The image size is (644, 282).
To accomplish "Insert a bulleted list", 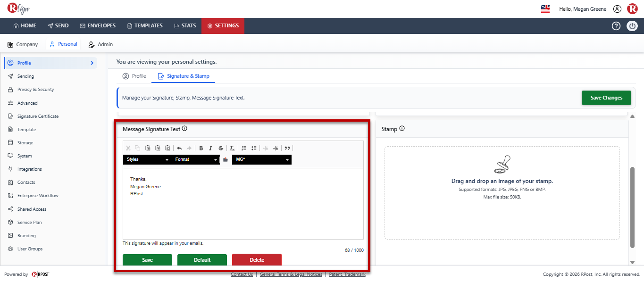I will coord(254,148).
